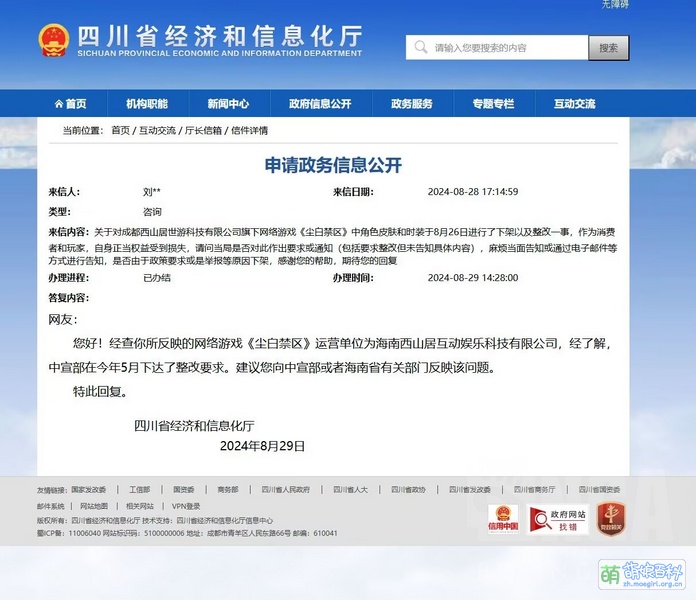Screen dimensions: 696x600
Task: Click the home icon beside 首页
Action: [59, 104]
